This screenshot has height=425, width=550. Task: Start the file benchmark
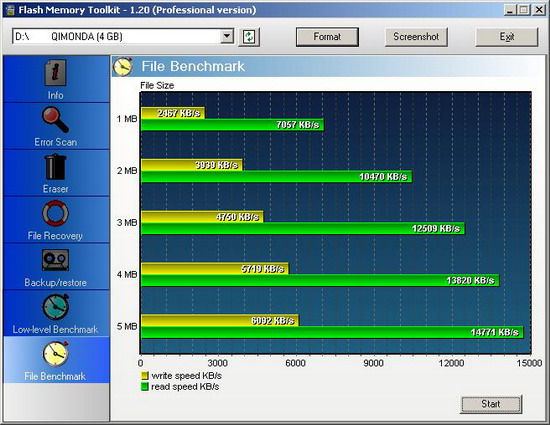[491, 404]
